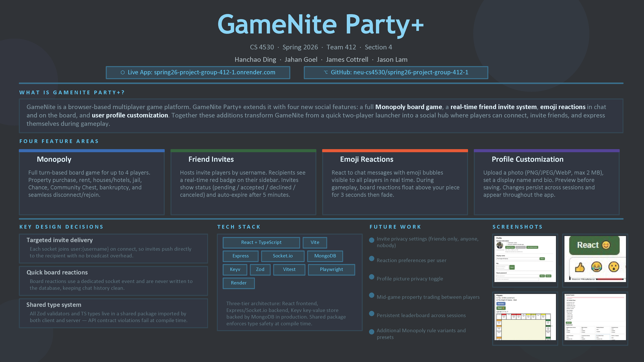Click the 'SCREENSHOTS' heading
Screen dimensions: 644x362
517,227
